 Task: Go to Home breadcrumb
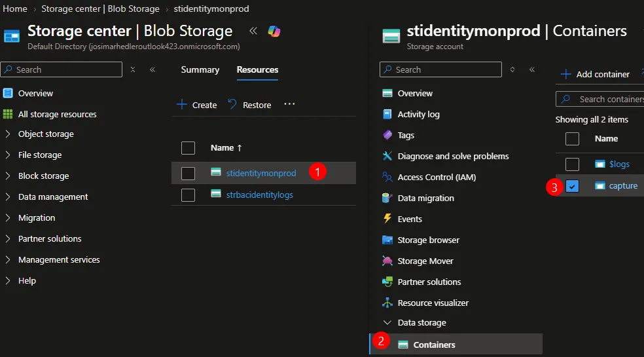[x=15, y=9]
